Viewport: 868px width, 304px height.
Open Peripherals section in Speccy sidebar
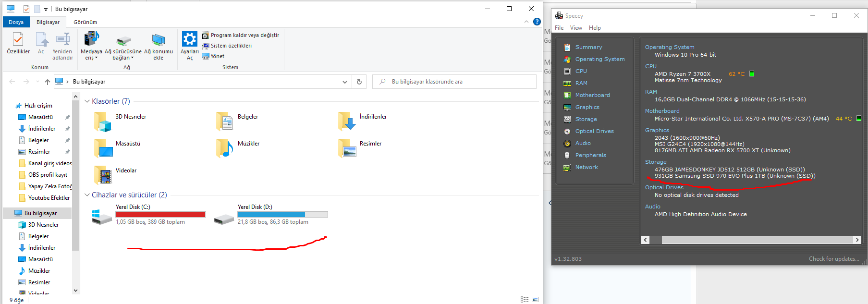click(590, 155)
